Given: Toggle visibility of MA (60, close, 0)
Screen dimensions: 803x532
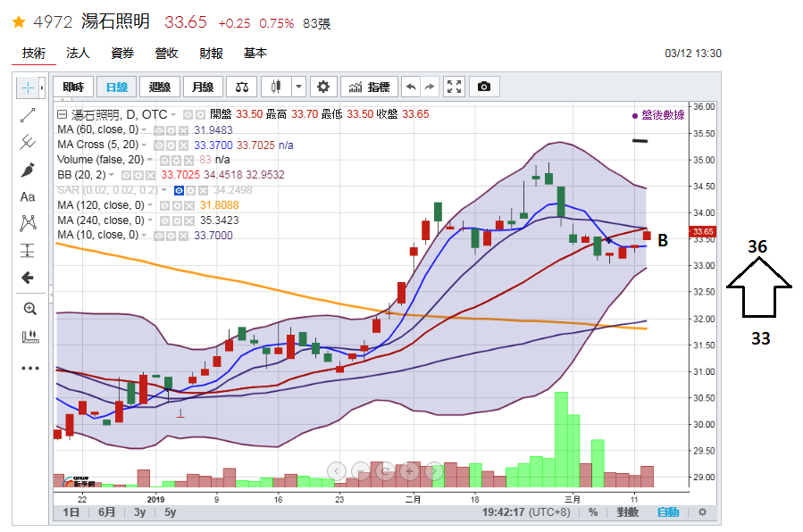Looking at the screenshot, I should pos(159,130).
